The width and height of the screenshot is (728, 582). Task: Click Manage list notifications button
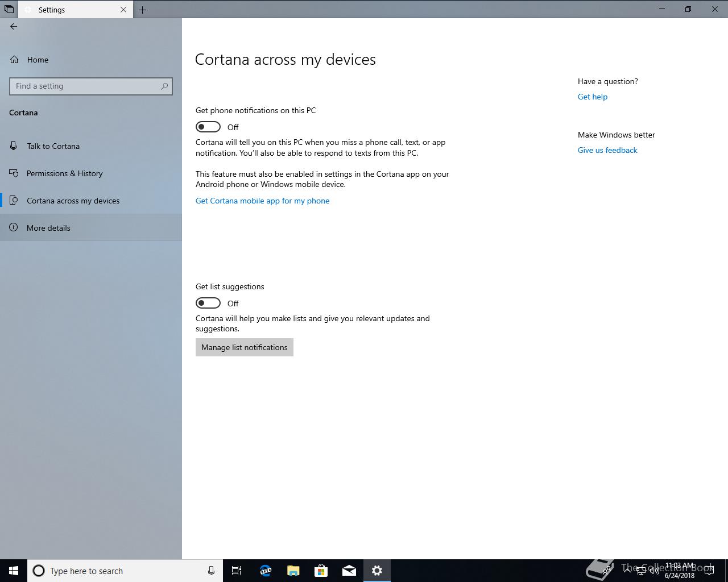[245, 347]
